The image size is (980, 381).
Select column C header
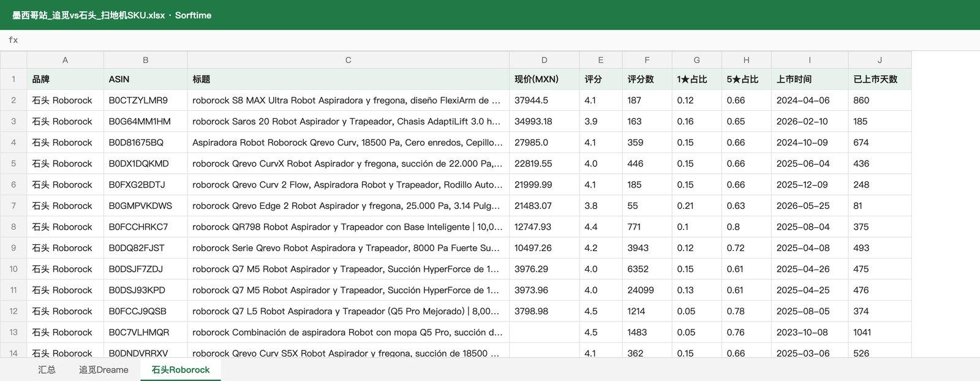348,60
